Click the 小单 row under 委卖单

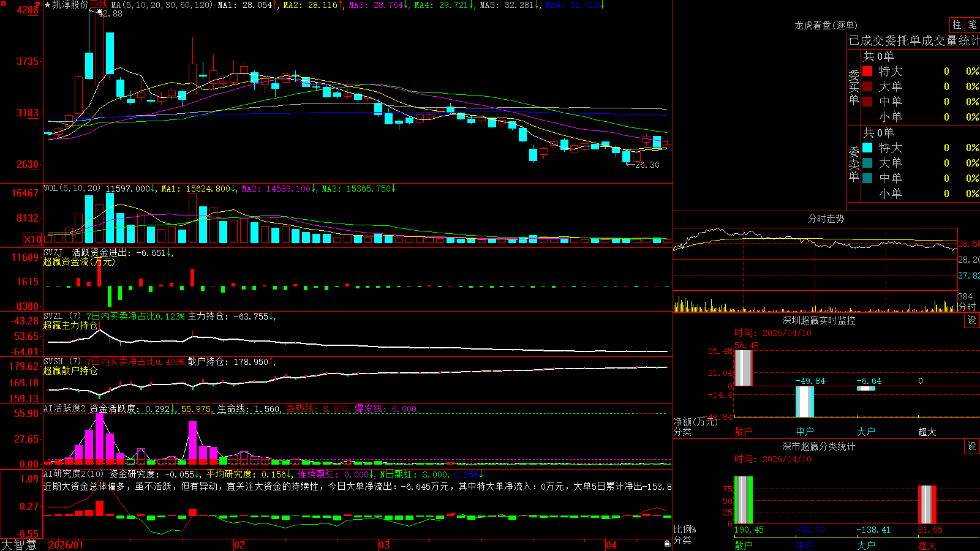921,193
